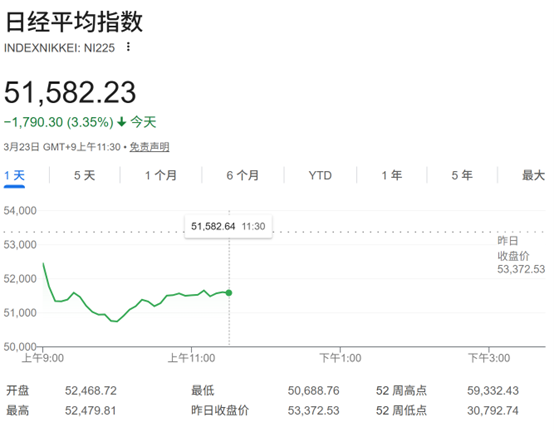Click the 54,000 y-axis label

pos(20,211)
